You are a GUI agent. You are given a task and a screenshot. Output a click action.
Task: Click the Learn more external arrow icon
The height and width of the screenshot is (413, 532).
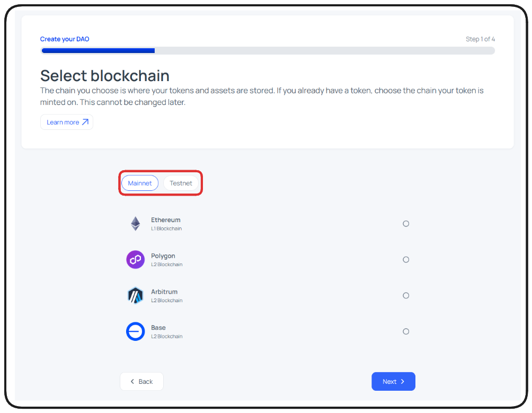click(85, 122)
